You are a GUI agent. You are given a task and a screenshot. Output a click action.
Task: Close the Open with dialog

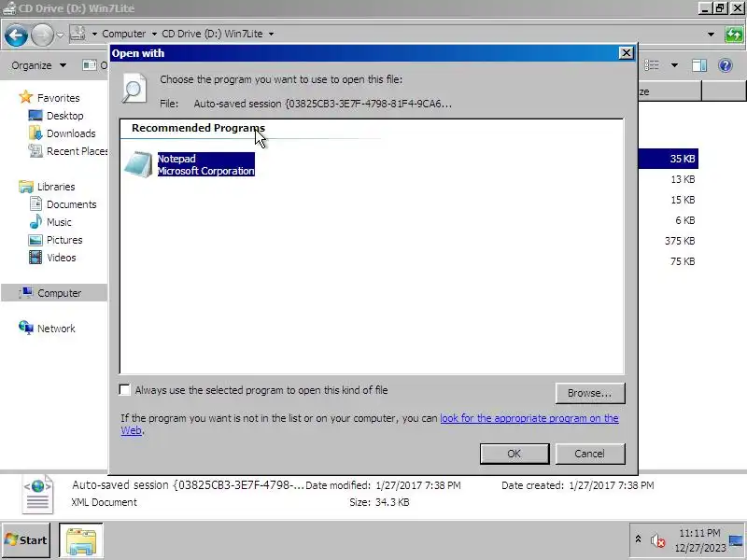626,53
